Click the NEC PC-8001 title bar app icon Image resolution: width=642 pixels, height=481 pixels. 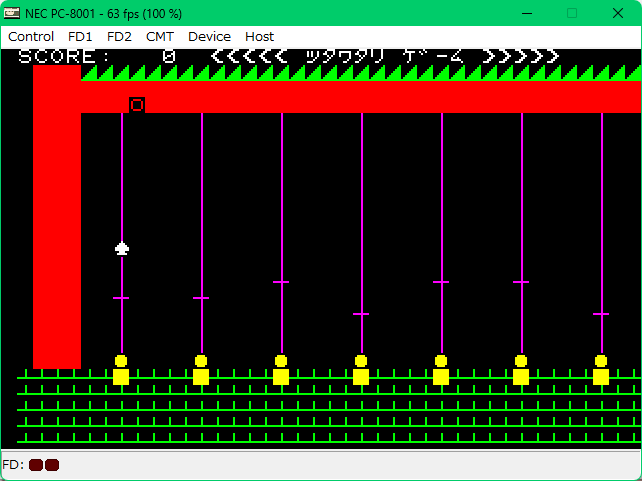12,13
